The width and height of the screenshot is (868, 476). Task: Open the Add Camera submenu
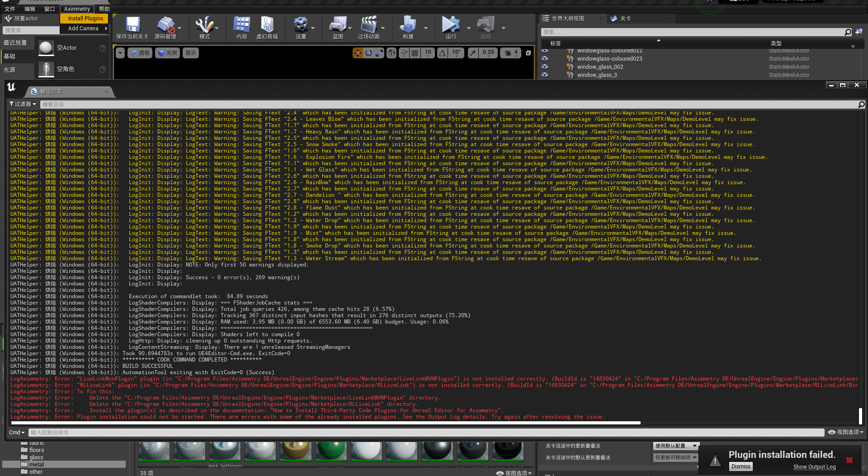click(83, 29)
